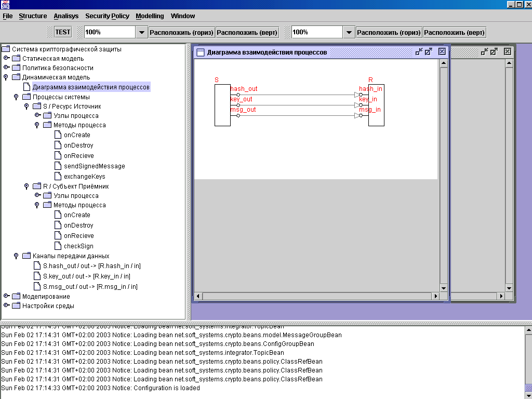The image size is (532, 399).
Task: Collapse the Динамическая модель tree node
Action: 6,77
